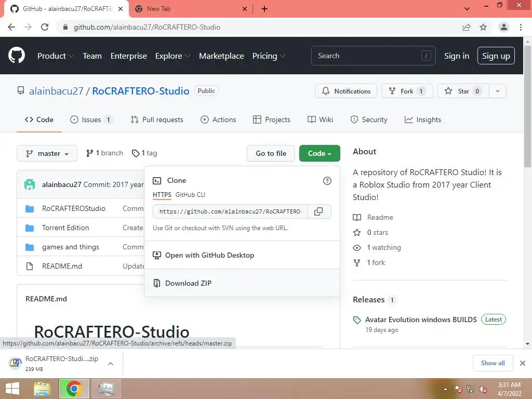Open the 1 tag link

144,153
